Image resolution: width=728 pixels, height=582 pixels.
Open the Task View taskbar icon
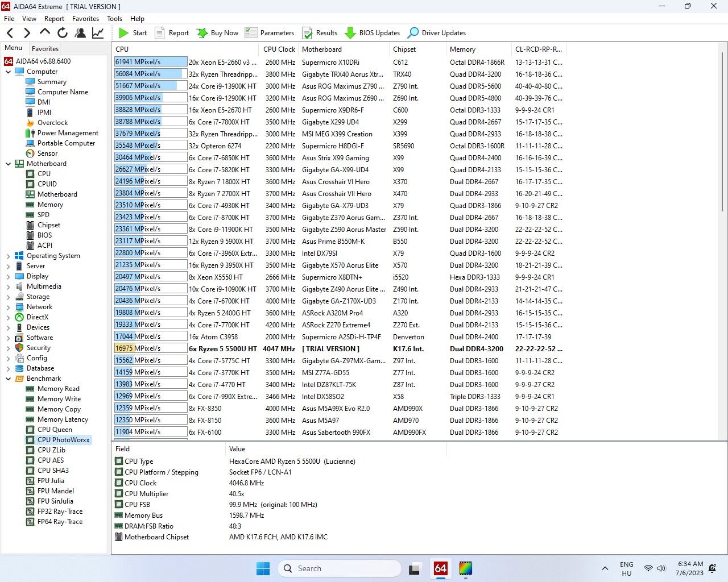[415, 568]
